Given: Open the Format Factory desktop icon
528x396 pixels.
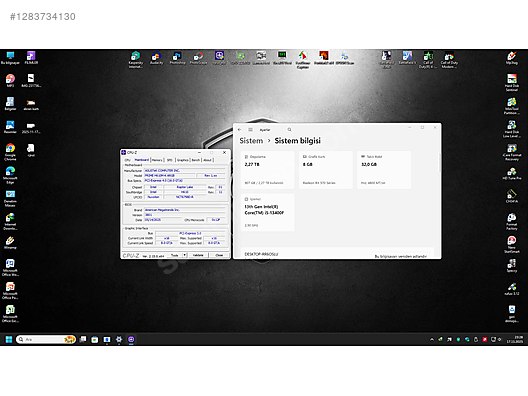Looking at the screenshot, I should [512, 222].
